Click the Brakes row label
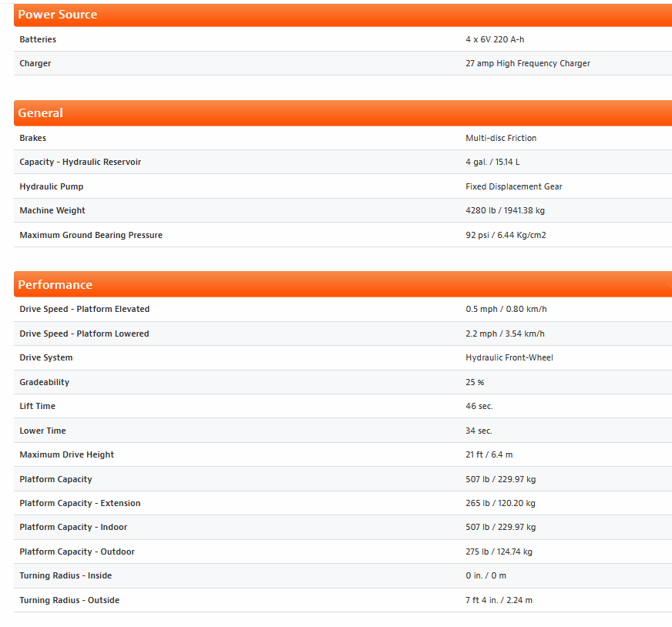 33,139
